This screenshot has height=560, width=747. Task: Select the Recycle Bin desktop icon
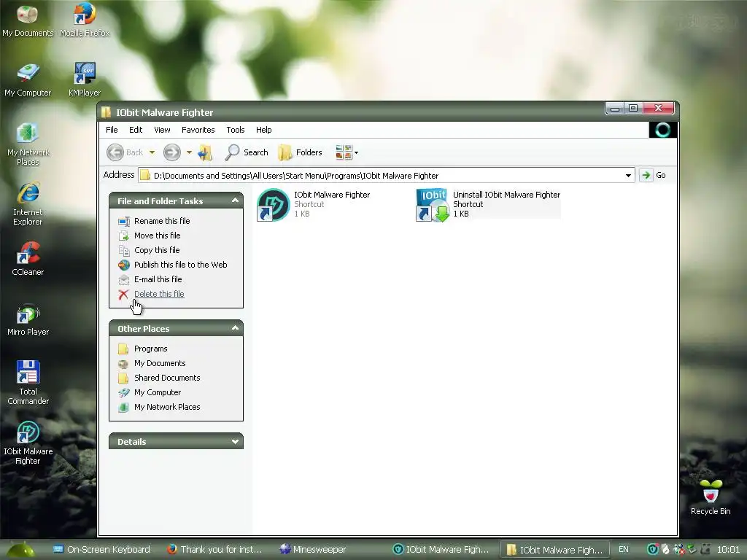point(711,497)
